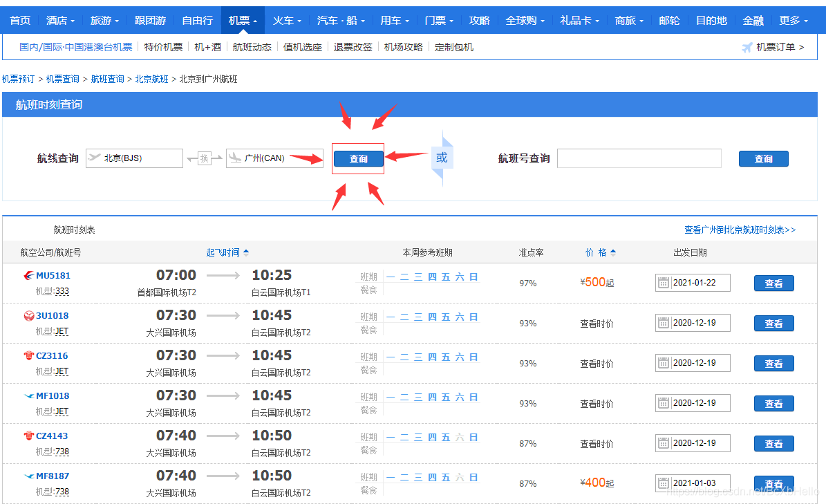Open the 跟团游 nav item
The image size is (826, 504).
150,21
